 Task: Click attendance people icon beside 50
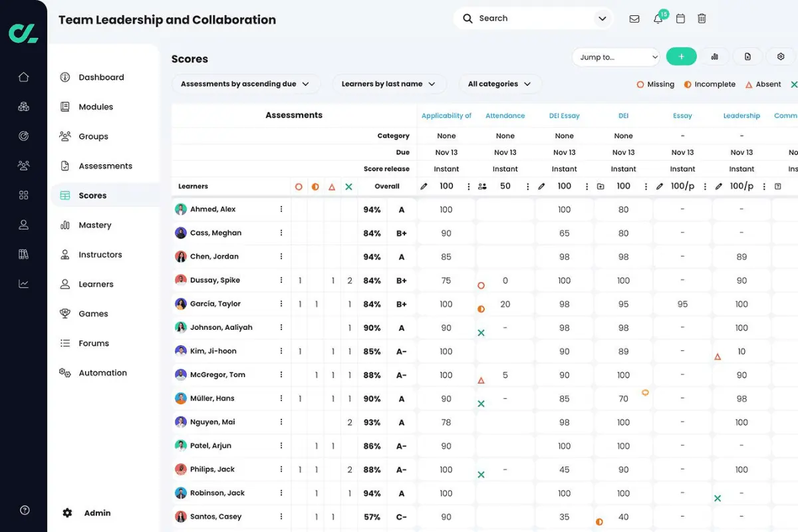(x=483, y=187)
